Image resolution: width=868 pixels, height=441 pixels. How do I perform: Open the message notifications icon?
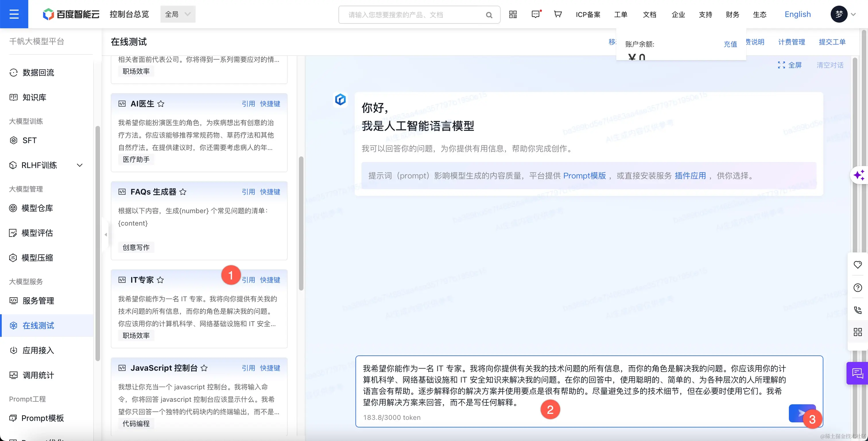click(x=535, y=14)
